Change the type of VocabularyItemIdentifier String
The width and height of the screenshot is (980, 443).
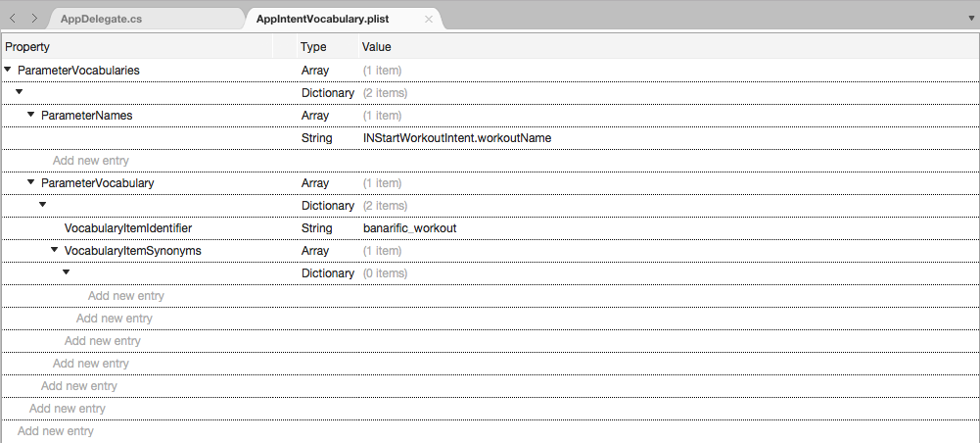[x=315, y=228]
